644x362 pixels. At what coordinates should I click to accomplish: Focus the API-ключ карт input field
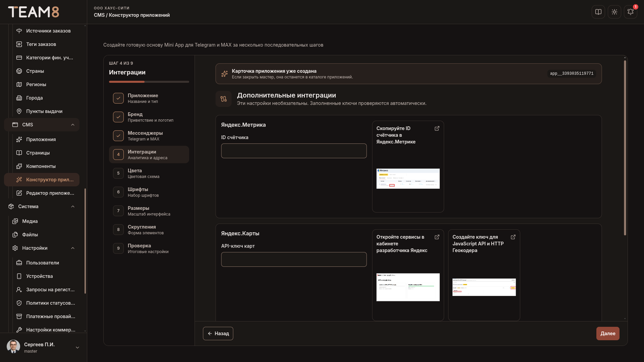pyautogui.click(x=294, y=260)
